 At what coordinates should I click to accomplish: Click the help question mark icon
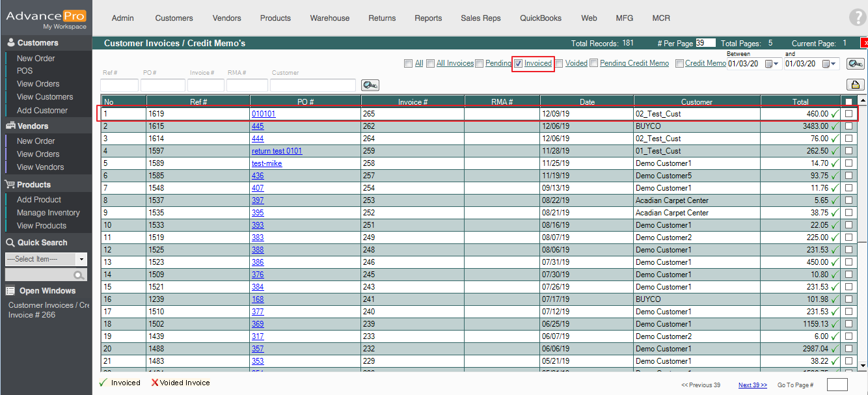(x=858, y=18)
